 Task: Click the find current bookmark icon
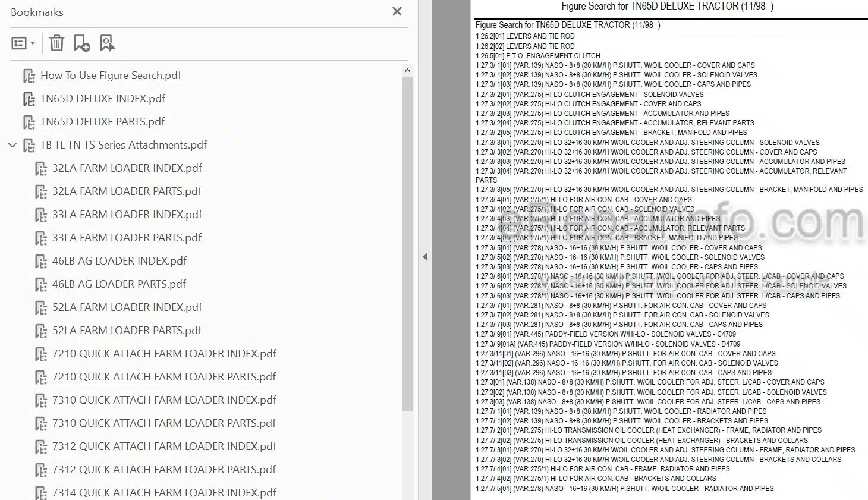click(108, 43)
